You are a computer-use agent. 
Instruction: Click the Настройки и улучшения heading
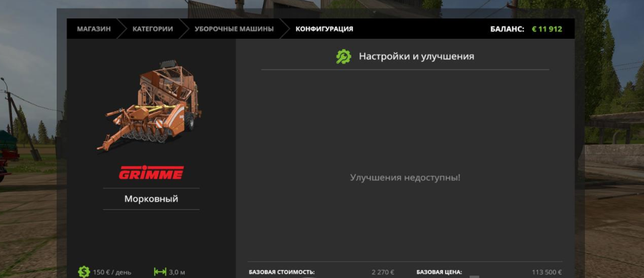[416, 57]
